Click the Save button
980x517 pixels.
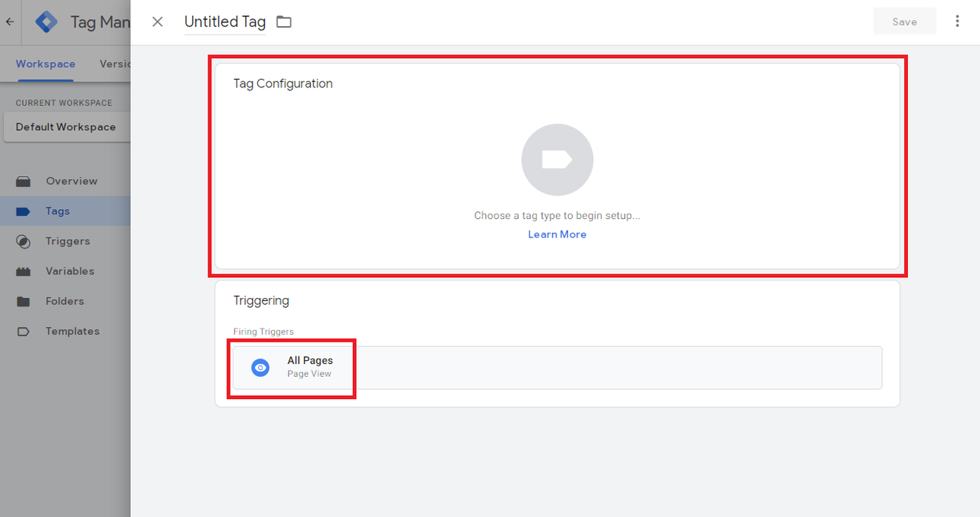904,21
